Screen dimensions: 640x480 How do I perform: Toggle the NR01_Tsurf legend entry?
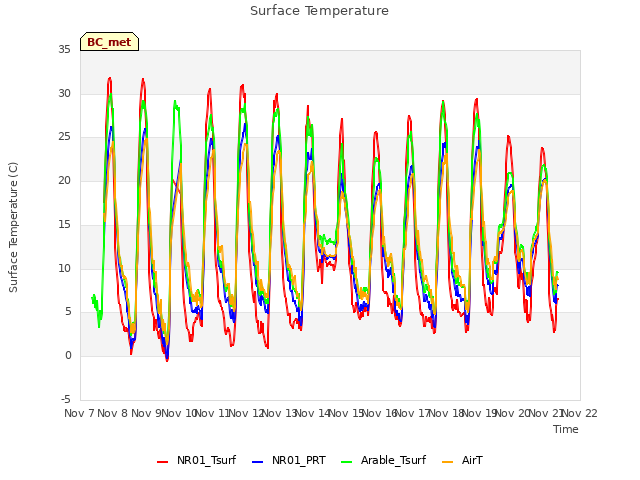[x=197, y=460]
